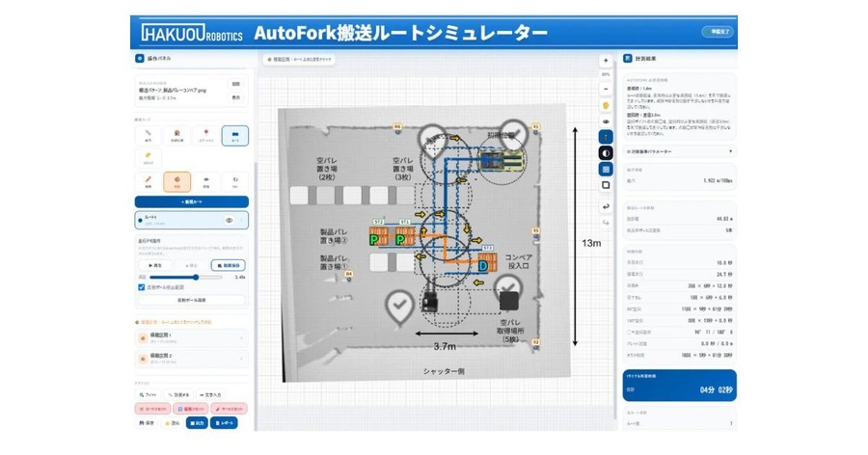Click the map pin marker near the black forklift
Viewport: 868px width, 455px height.
399,307
